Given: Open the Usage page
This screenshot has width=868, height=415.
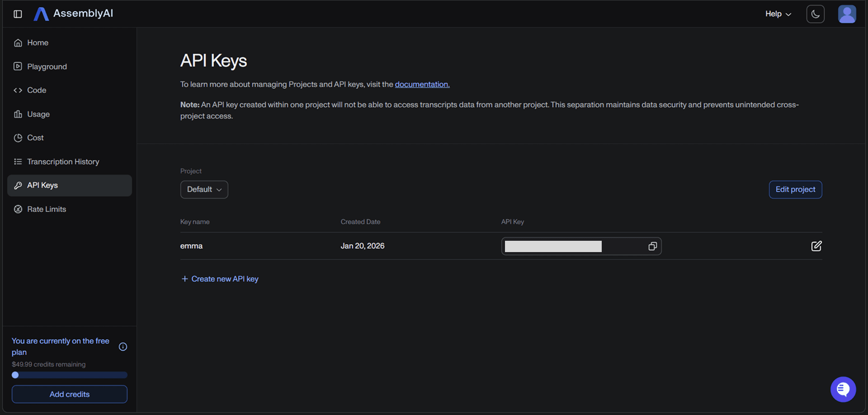Looking at the screenshot, I should (38, 114).
